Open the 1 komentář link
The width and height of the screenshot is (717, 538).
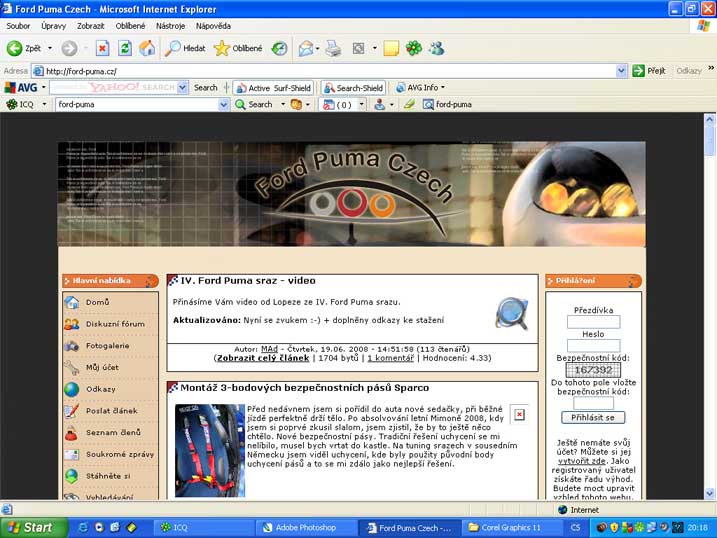pyautogui.click(x=391, y=358)
